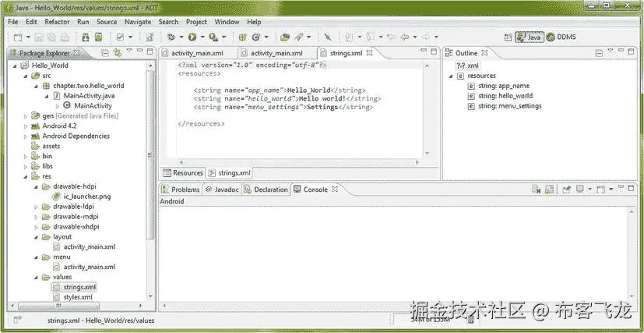Open the New wizard dropdown arrow
The width and height of the screenshot is (644, 333).
tap(28, 37)
